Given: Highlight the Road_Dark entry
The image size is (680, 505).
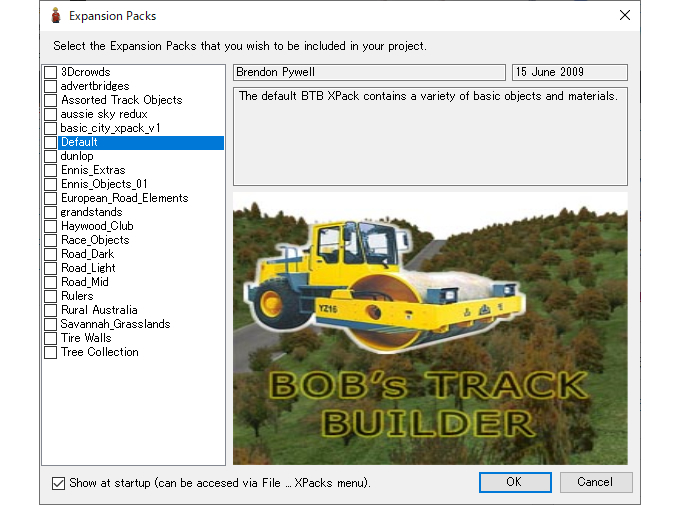Looking at the screenshot, I should click(x=87, y=254).
